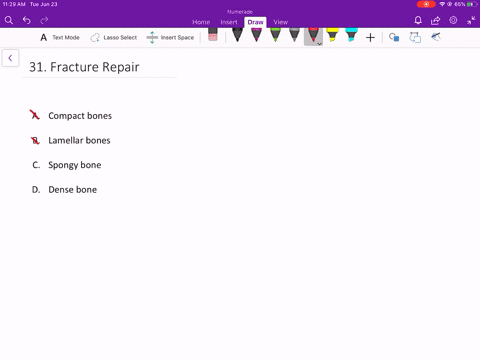Toggle ink to shape conversion
Screen dimensions: 480x360
(x=415, y=37)
